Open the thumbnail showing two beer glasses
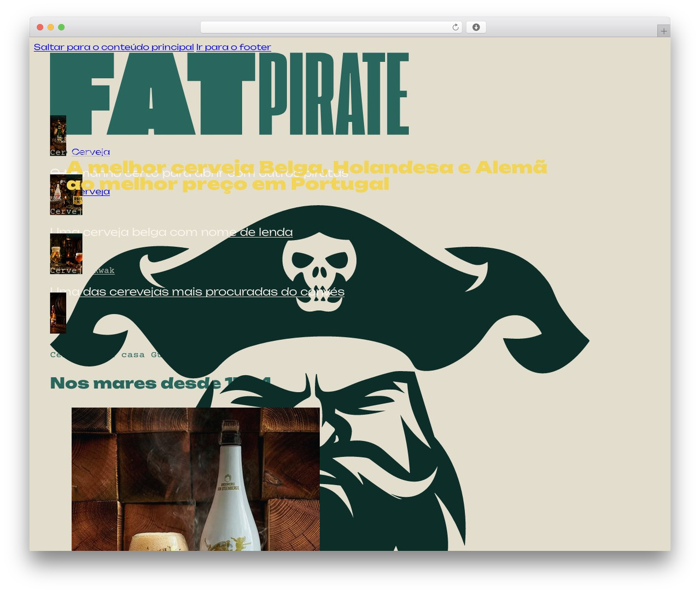The width and height of the screenshot is (700, 593). (66, 254)
